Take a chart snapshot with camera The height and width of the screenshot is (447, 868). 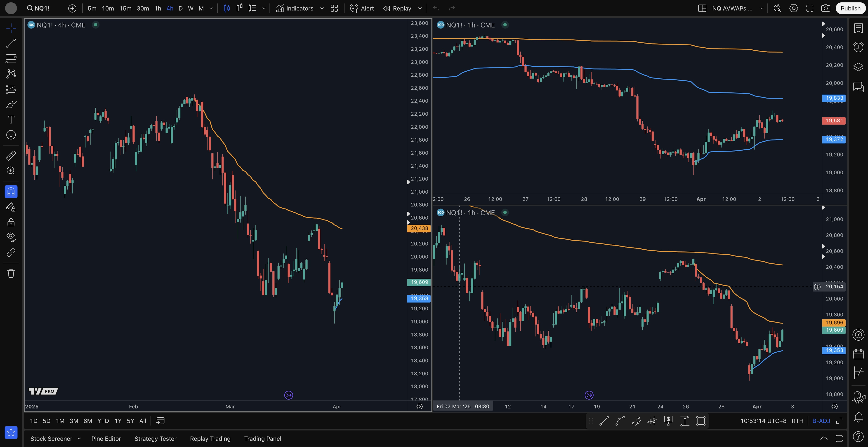tap(825, 8)
